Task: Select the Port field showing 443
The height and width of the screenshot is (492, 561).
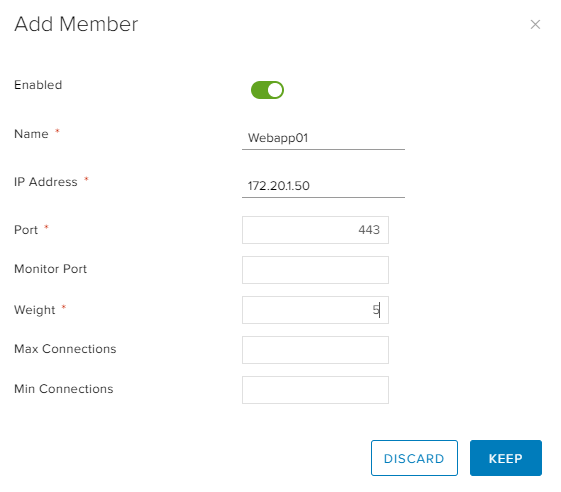Action: pyautogui.click(x=315, y=230)
